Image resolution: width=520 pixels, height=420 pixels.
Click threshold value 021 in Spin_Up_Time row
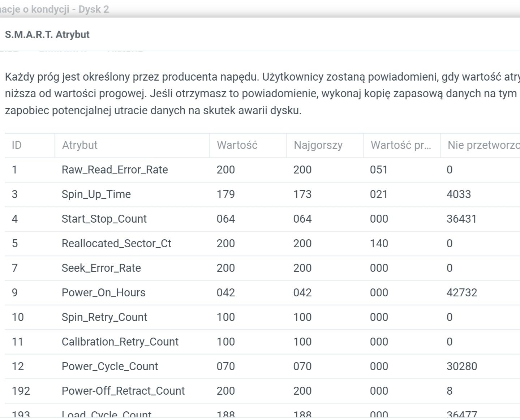tap(379, 194)
